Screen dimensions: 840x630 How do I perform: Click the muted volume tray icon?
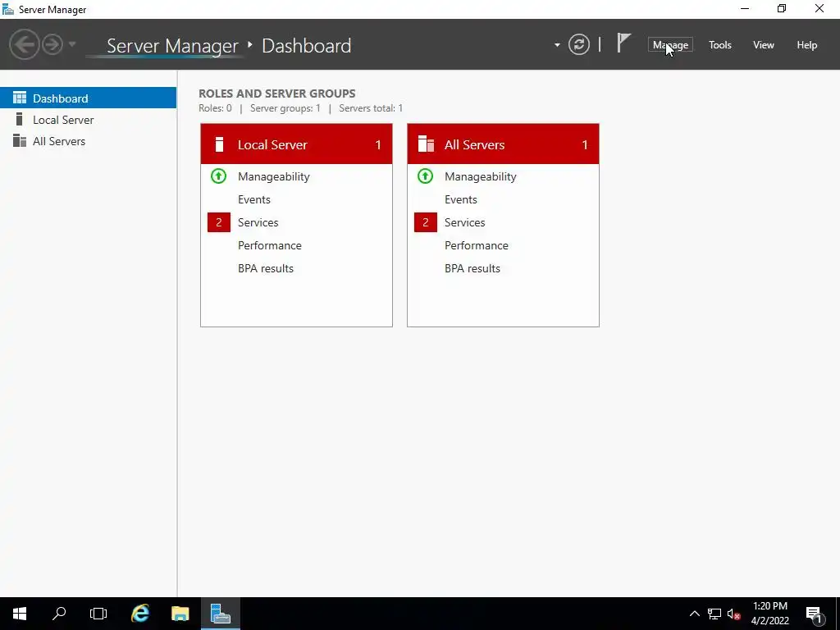pyautogui.click(x=733, y=614)
